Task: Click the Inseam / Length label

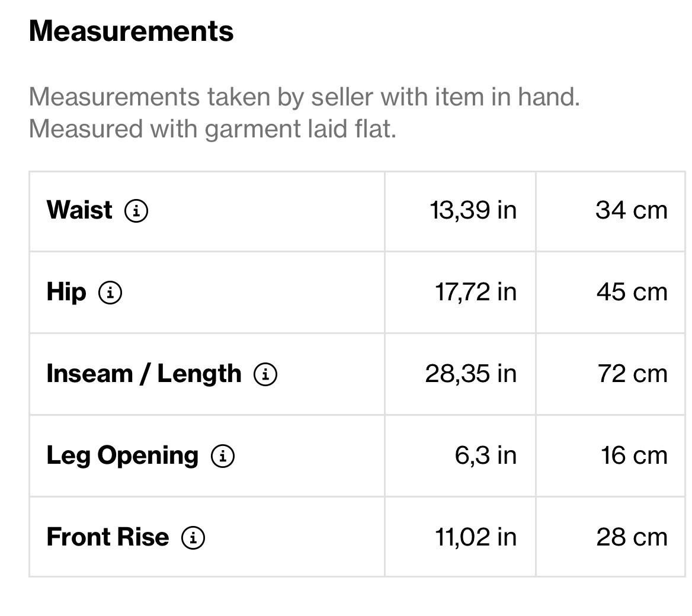Action: point(144,374)
